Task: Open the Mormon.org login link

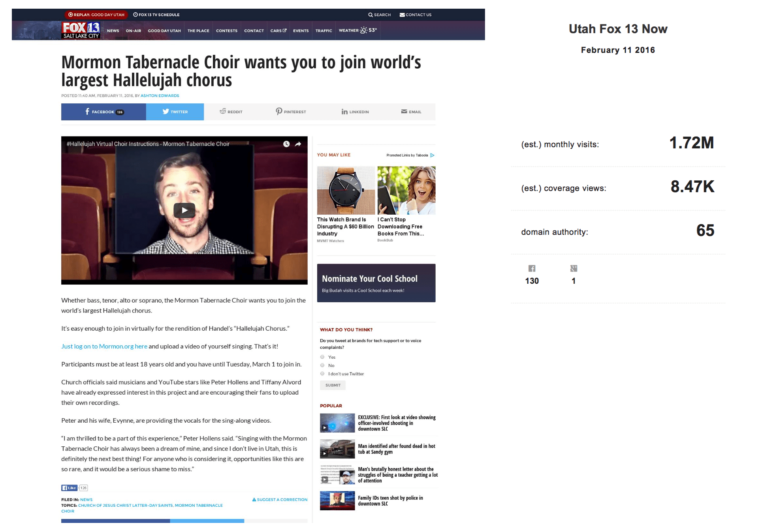Action: tap(104, 347)
